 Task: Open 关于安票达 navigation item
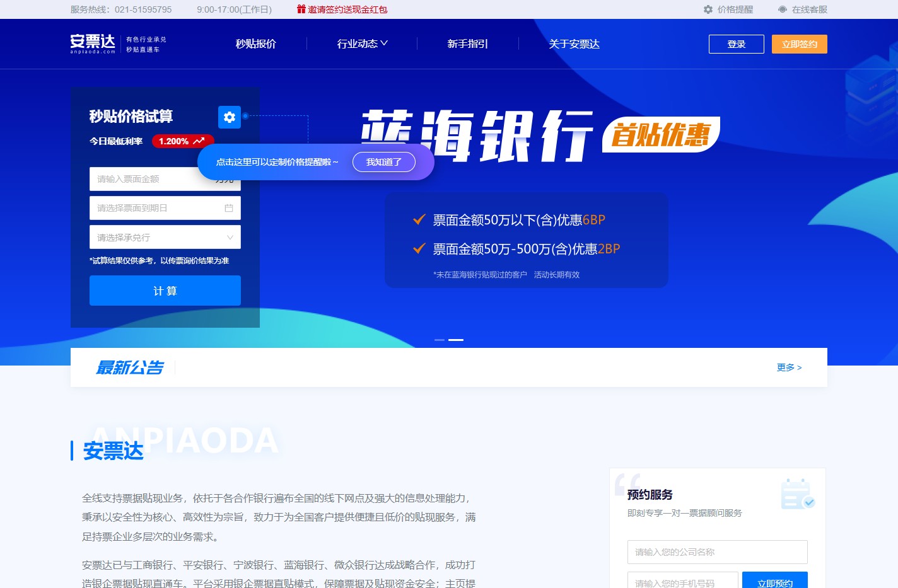point(574,43)
